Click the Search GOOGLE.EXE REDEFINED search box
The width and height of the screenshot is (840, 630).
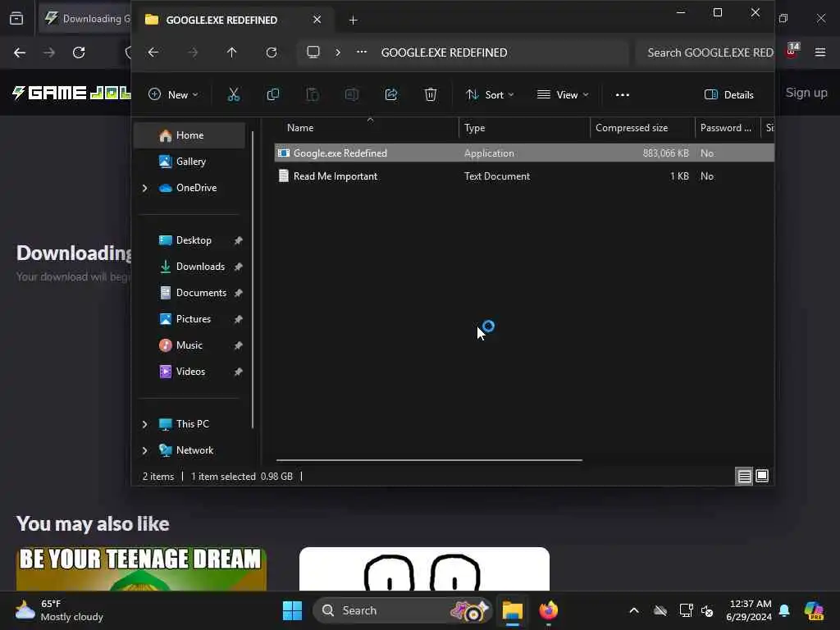pyautogui.click(x=705, y=52)
